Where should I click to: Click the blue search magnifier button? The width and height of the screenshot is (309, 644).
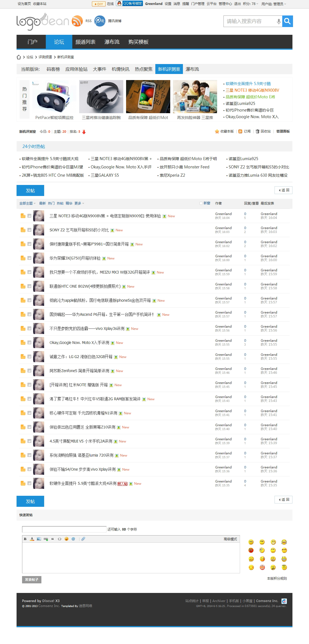[x=287, y=21]
